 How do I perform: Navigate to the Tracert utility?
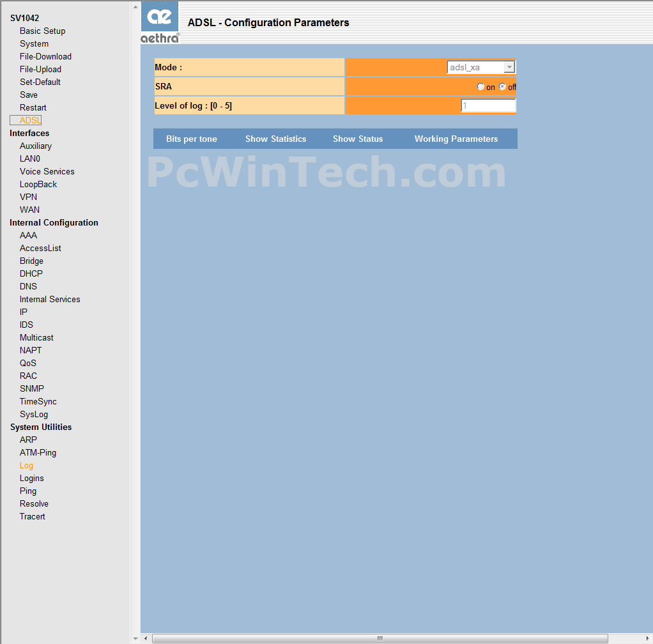[33, 516]
